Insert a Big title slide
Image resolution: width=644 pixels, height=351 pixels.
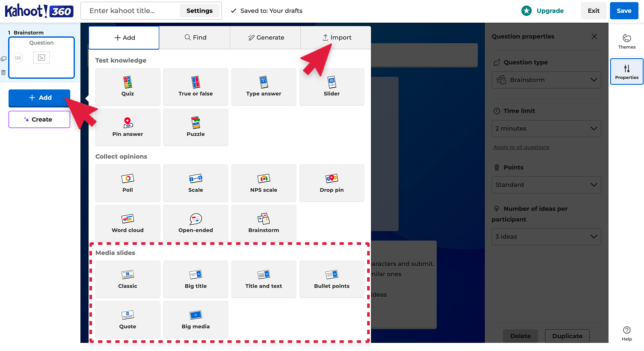click(196, 279)
